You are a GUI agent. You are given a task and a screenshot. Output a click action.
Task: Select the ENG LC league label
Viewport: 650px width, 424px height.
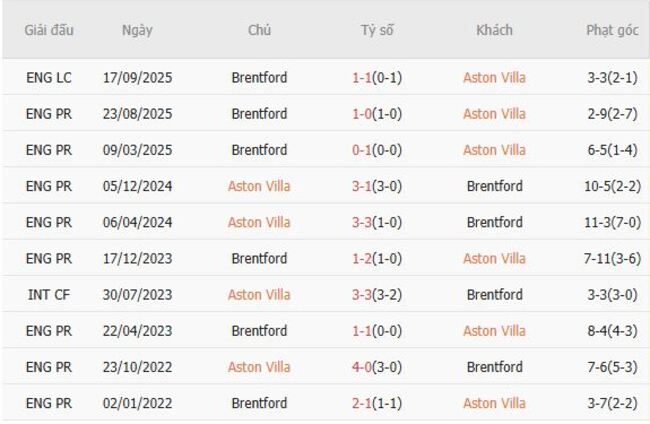point(49,78)
